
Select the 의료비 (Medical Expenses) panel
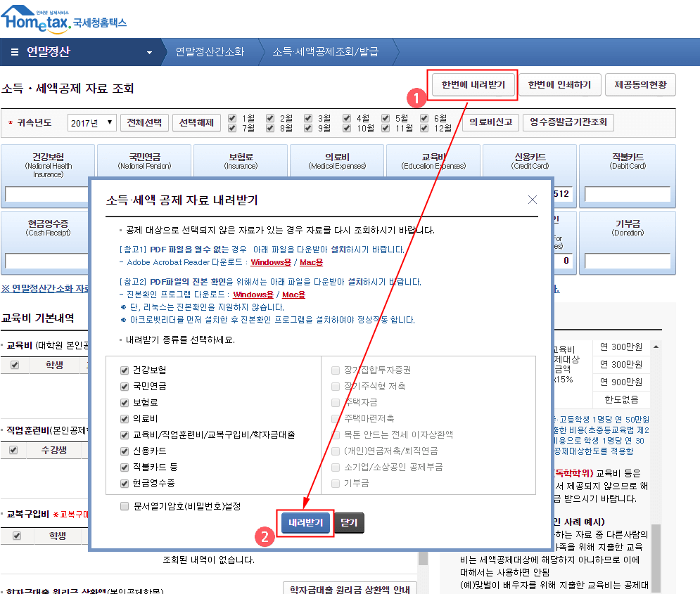click(337, 160)
